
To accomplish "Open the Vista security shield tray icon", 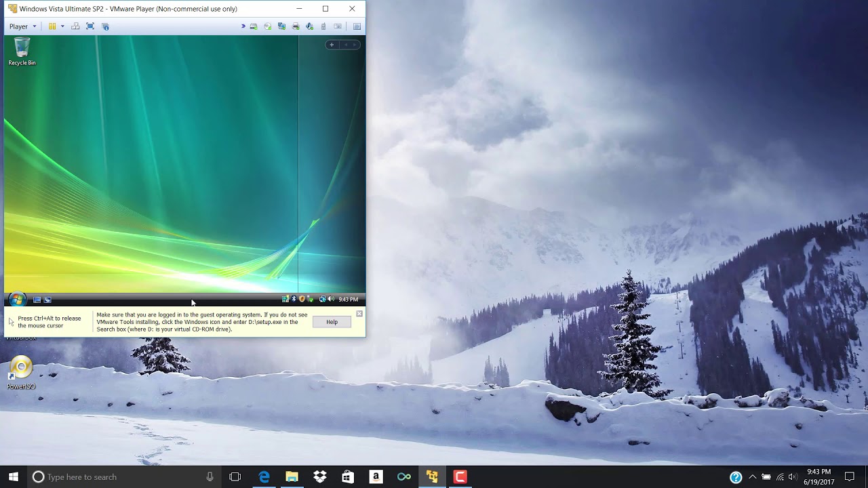I will pos(302,299).
